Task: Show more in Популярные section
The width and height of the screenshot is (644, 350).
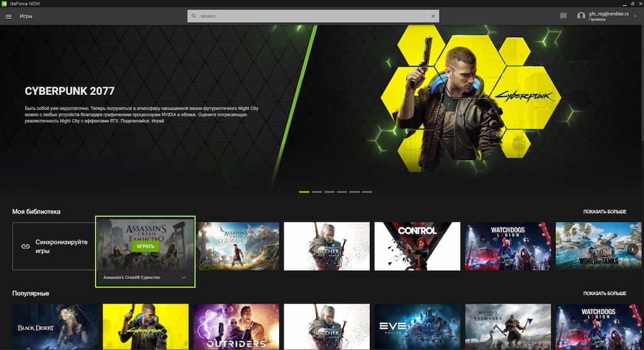Action: tap(604, 293)
